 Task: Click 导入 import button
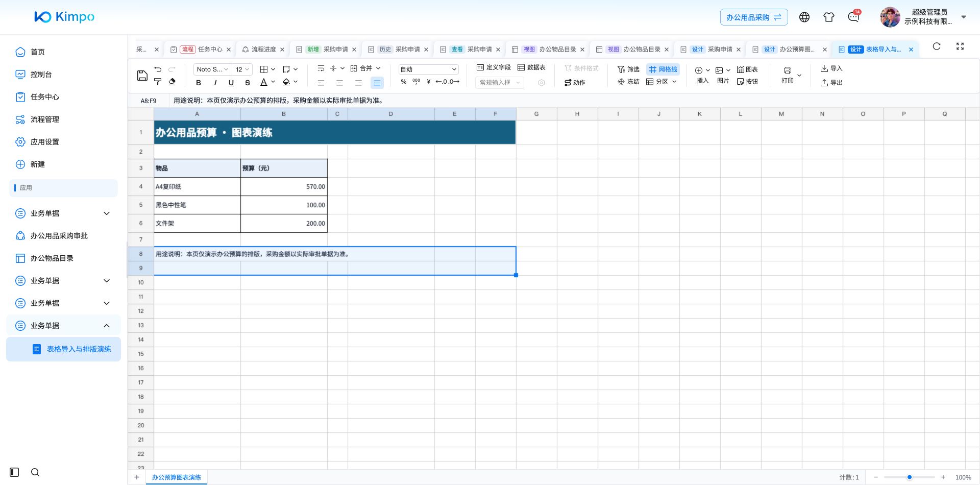[x=831, y=68]
